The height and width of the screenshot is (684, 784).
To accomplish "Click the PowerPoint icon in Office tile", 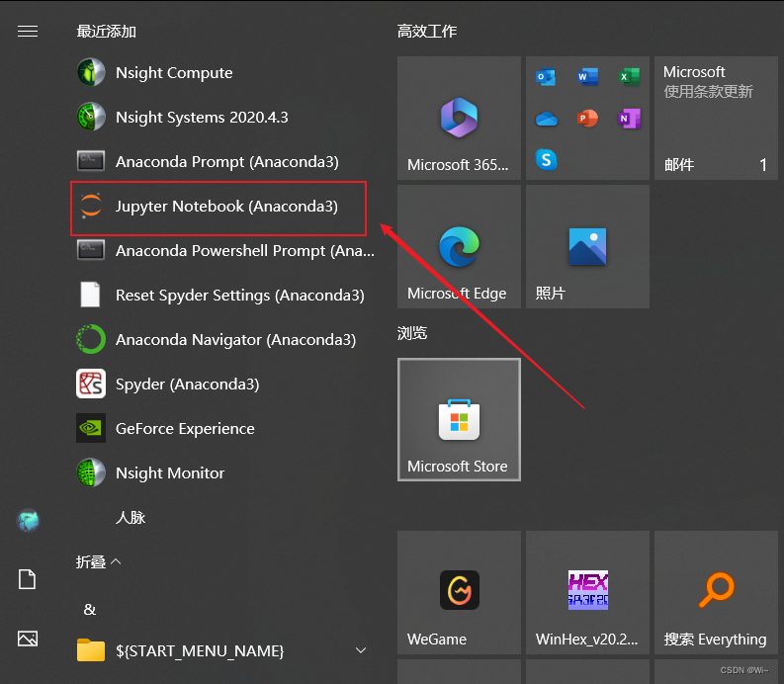I will [x=587, y=119].
